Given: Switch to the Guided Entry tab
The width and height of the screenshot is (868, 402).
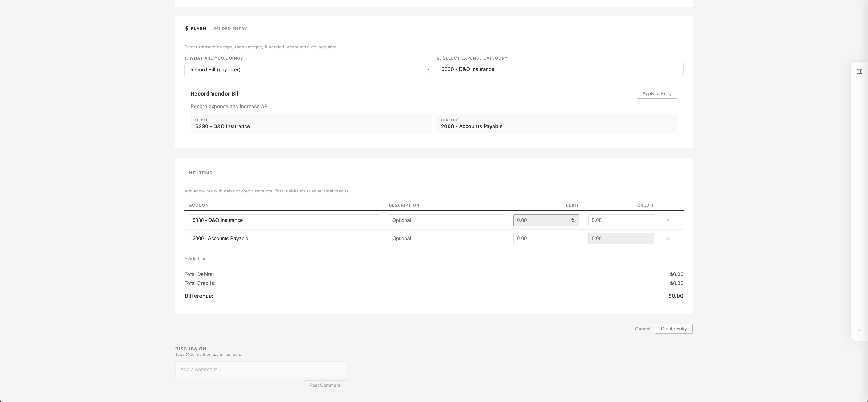Looking at the screenshot, I should pyautogui.click(x=230, y=29).
